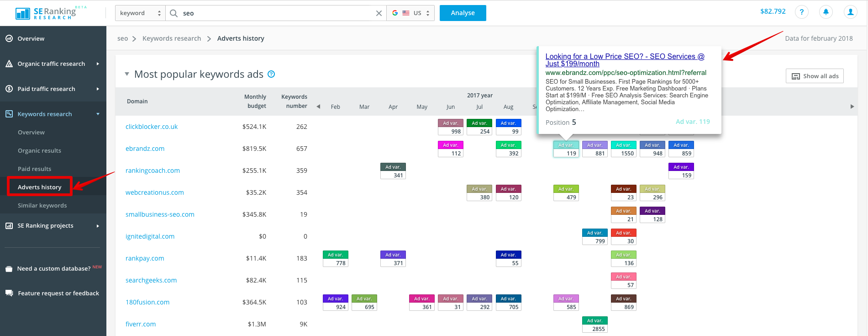
Task: Open 180fusion.com domain link
Action: click(147, 302)
